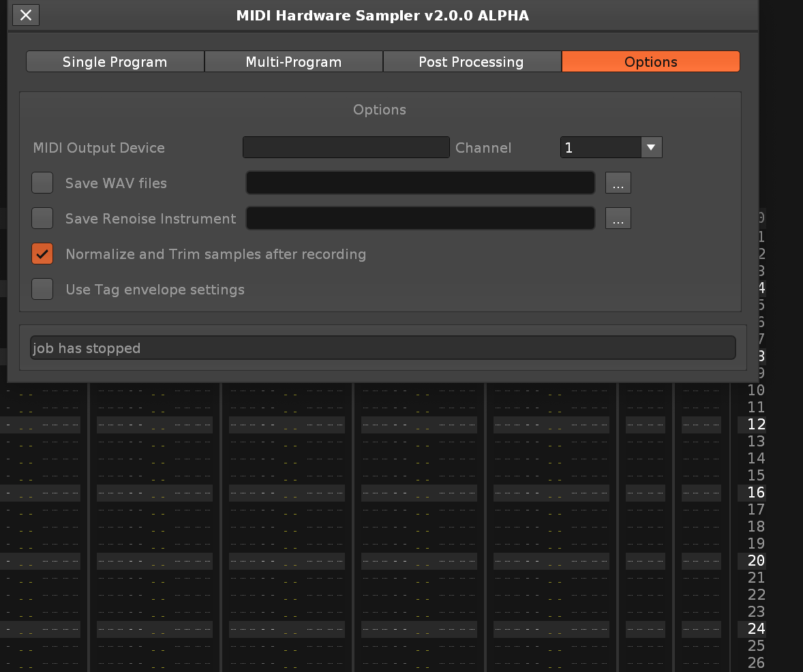This screenshot has height=672, width=803.
Task: Click the 'Use Tag envelope settings' label
Action: [x=155, y=290]
